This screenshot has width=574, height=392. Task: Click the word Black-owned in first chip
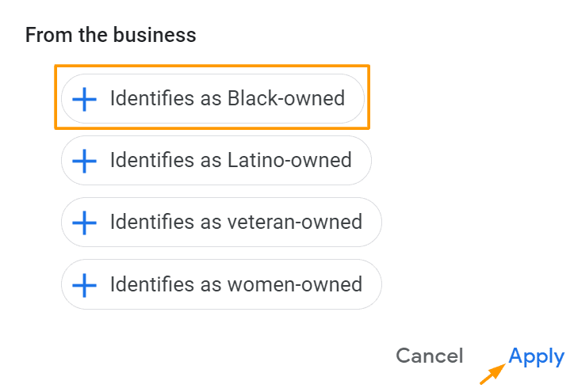tap(286, 99)
